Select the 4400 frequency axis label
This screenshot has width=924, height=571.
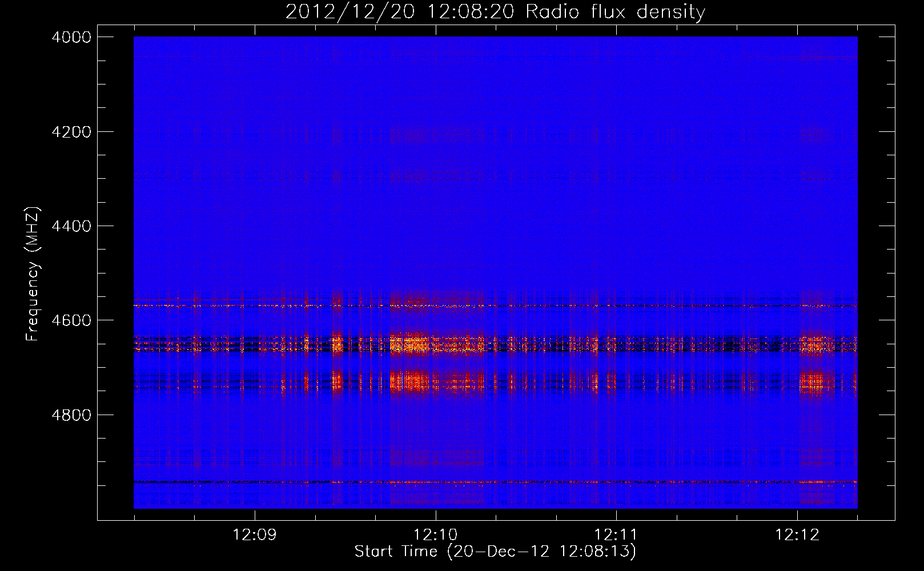pos(71,226)
